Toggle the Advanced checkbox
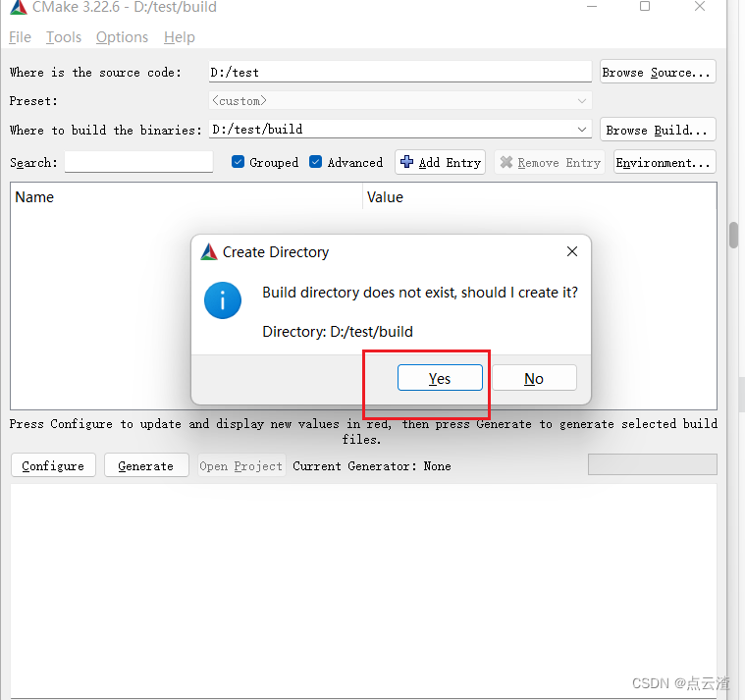745x700 pixels. (315, 162)
